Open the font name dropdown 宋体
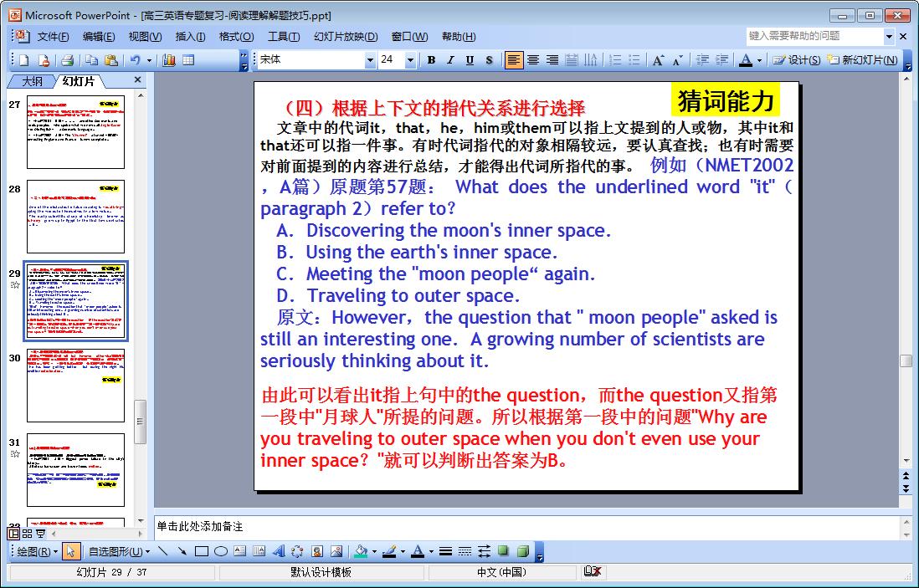919x588 pixels. click(x=370, y=60)
